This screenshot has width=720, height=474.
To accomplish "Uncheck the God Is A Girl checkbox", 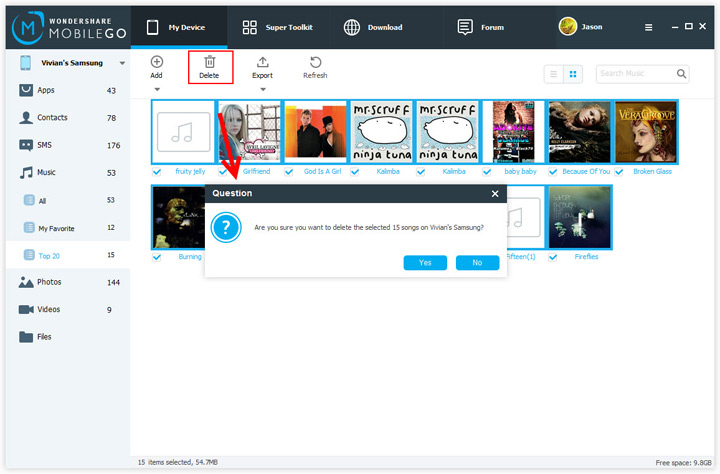I will click(288, 172).
